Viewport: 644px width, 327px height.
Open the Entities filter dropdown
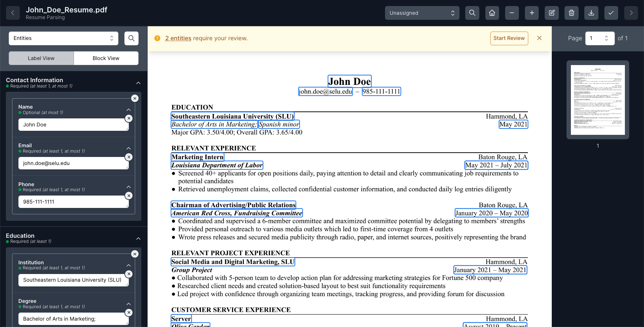[63, 38]
